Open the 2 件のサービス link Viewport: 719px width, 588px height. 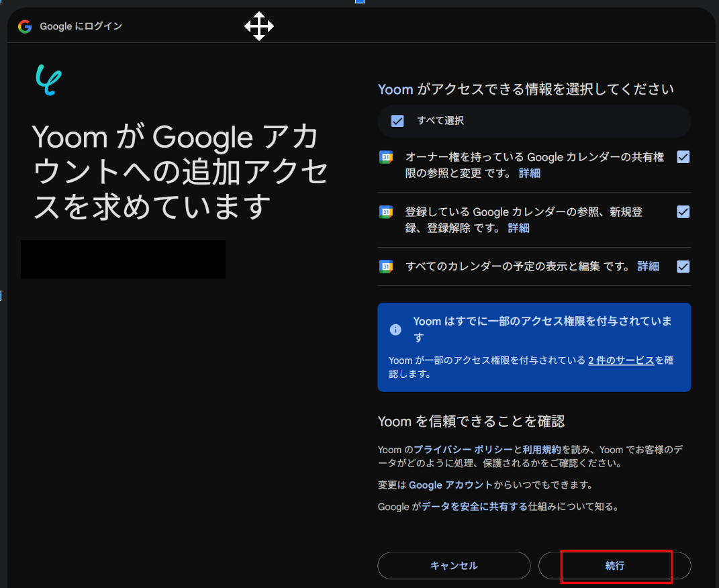click(621, 360)
